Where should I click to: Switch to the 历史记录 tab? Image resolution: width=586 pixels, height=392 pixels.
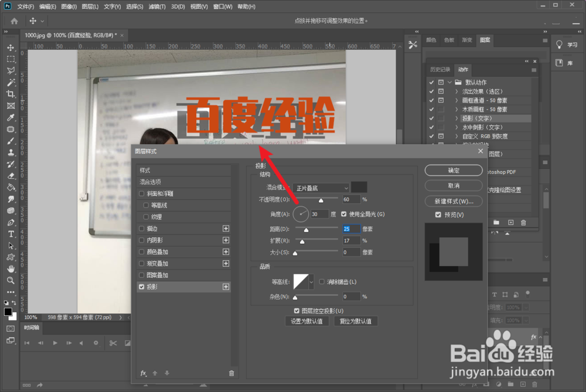coord(440,70)
